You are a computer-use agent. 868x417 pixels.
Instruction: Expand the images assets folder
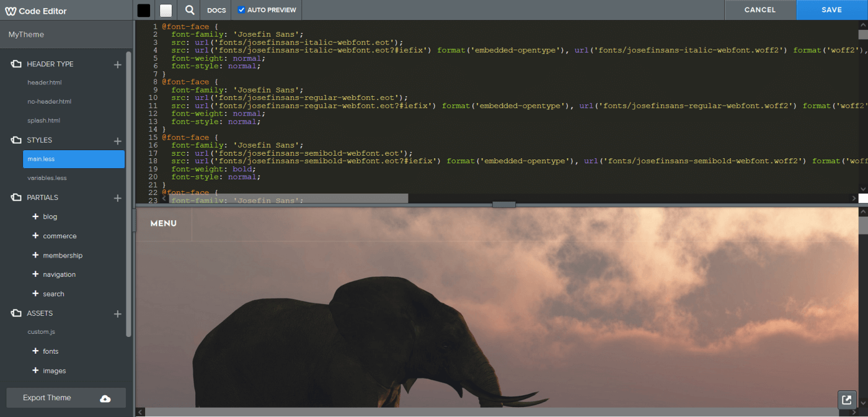pyautogui.click(x=35, y=370)
